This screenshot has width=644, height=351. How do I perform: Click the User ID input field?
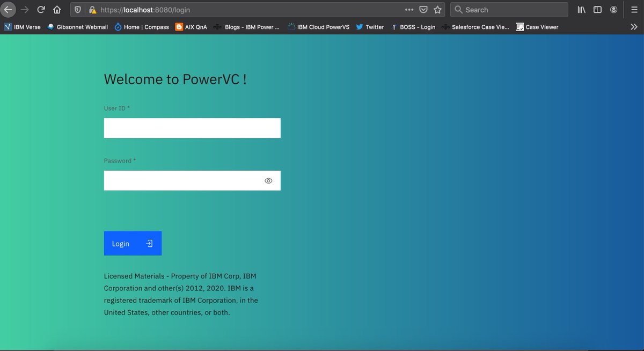tap(192, 128)
